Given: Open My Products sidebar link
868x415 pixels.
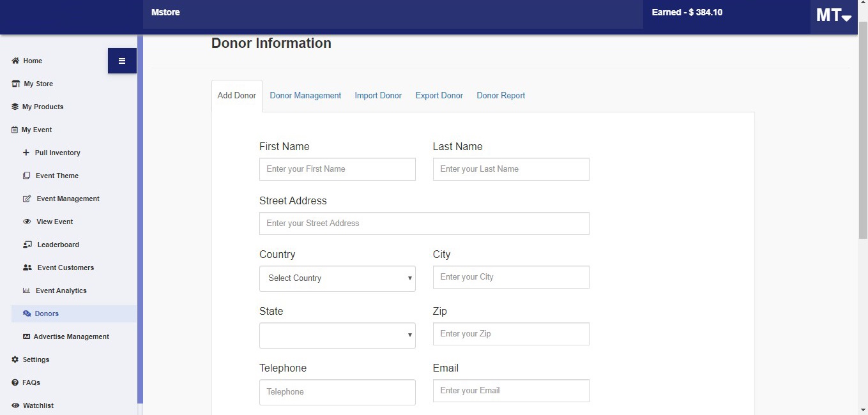Looking at the screenshot, I should 43,107.
